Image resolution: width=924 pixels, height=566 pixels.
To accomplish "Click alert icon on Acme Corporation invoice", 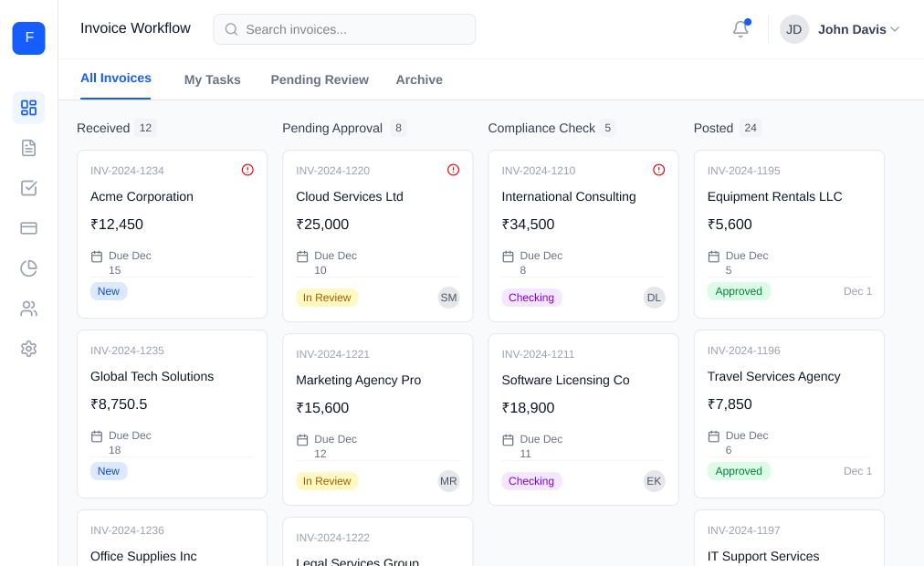I will pos(247,170).
